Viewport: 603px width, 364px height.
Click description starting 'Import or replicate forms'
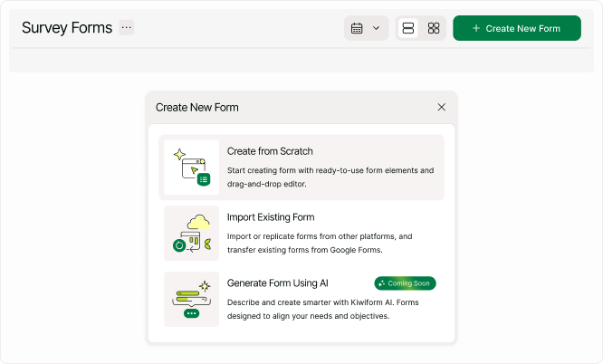(x=320, y=244)
